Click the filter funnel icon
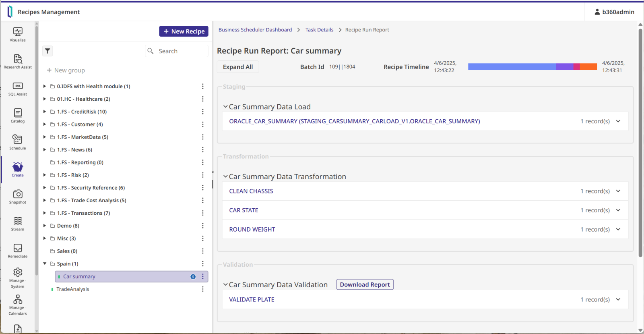The height and width of the screenshot is (334, 644). [x=47, y=51]
